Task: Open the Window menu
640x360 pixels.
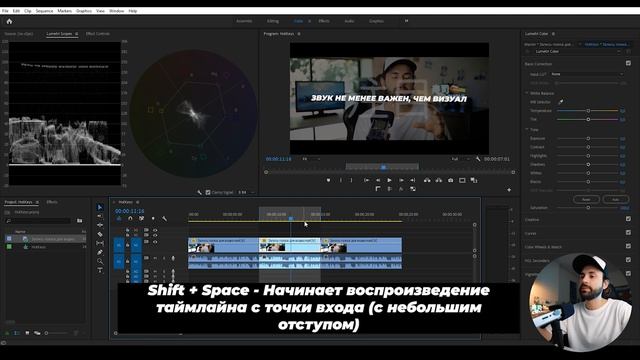Action: point(116,11)
